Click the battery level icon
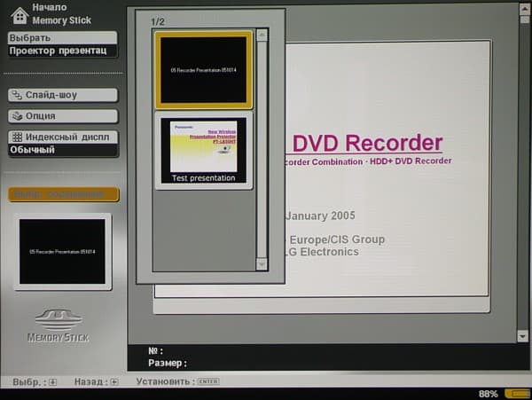532x400 pixels. (x=517, y=394)
